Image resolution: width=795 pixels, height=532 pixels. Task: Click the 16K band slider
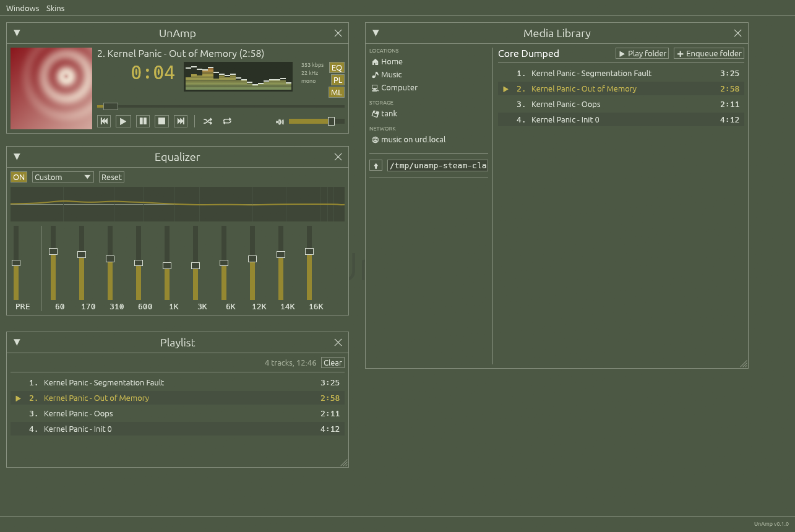(x=309, y=263)
